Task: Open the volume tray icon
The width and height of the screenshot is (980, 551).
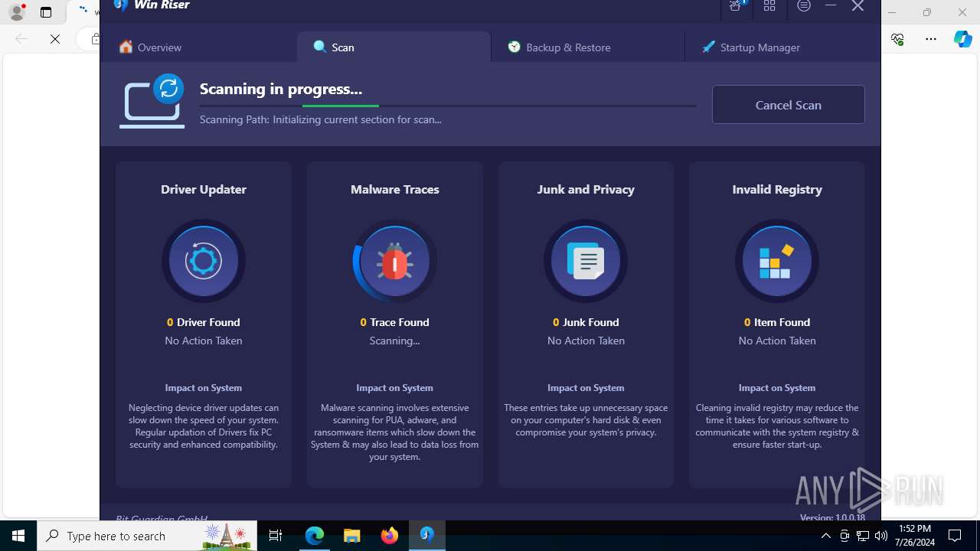Action: (881, 536)
